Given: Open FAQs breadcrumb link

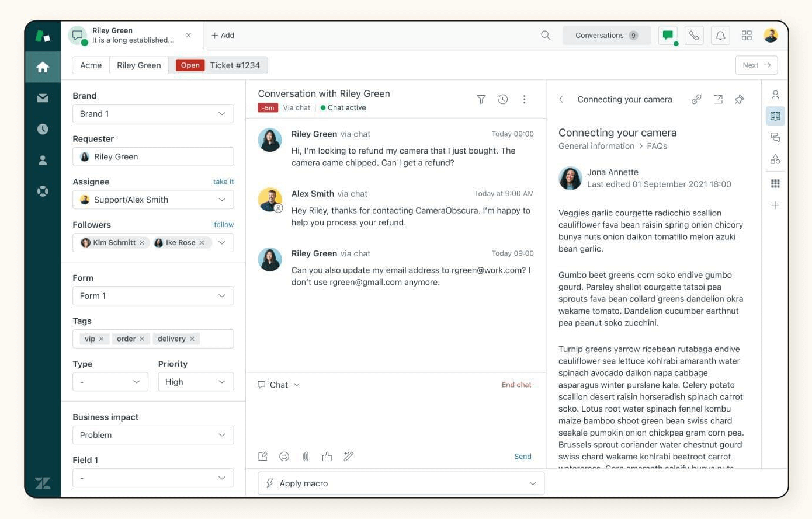Looking at the screenshot, I should (657, 146).
